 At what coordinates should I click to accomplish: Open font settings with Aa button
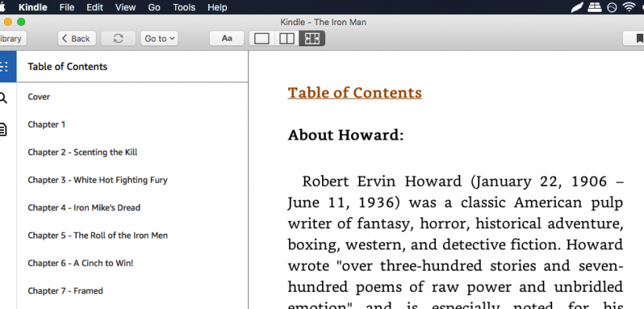click(x=227, y=38)
